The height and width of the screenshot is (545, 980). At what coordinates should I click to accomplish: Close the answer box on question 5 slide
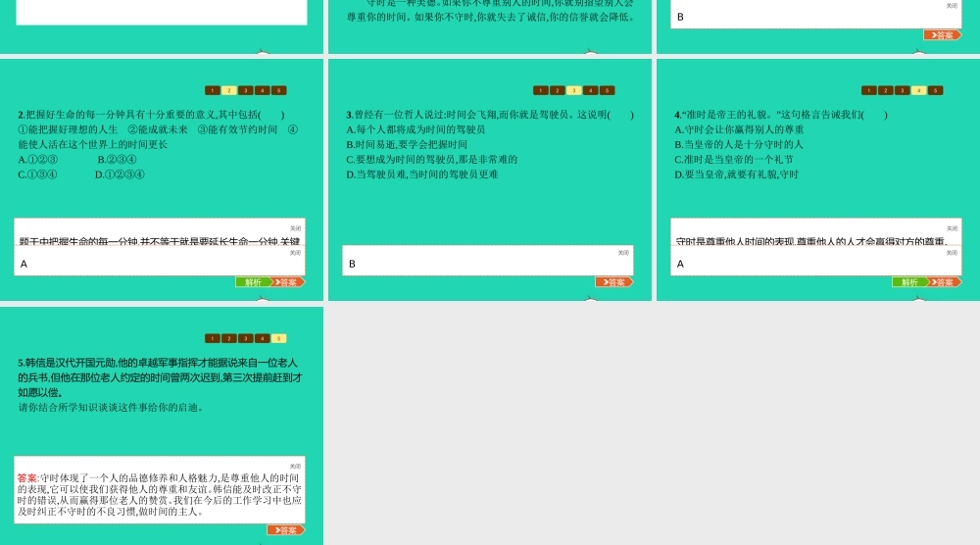coord(296,467)
